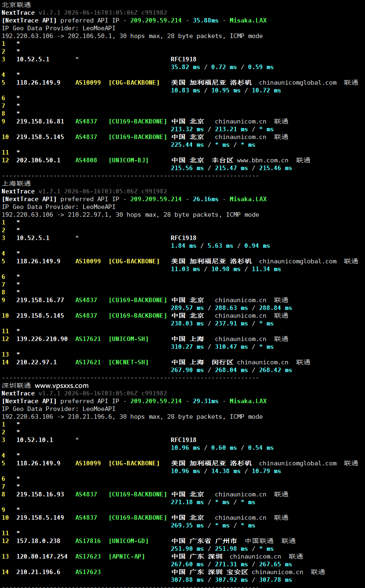Image resolution: width=365 pixels, height=588 pixels.
Task: Click the latency value 11.03 ms
Action: 186,269
